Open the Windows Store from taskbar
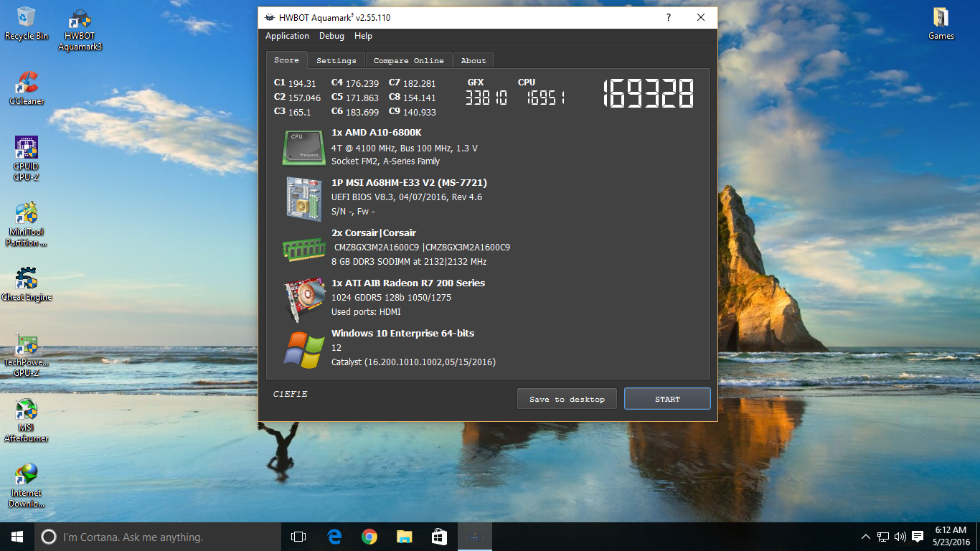980x551 pixels. coord(440,537)
